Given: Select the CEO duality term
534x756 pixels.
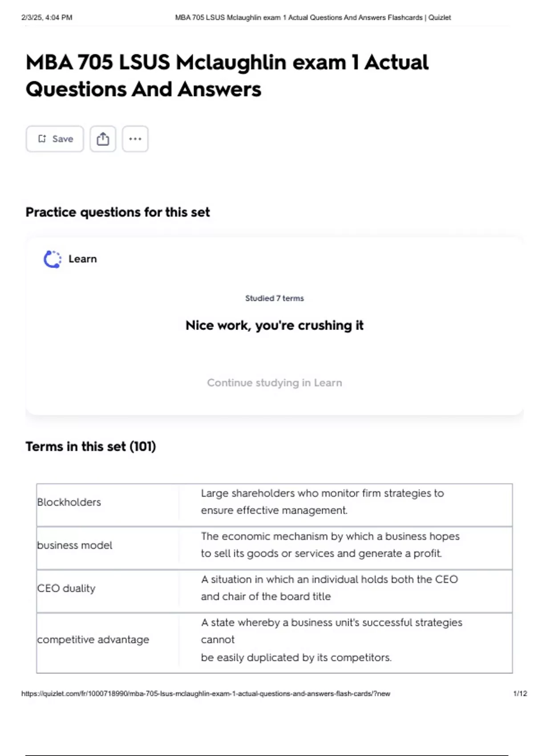Looking at the screenshot, I should [66, 588].
